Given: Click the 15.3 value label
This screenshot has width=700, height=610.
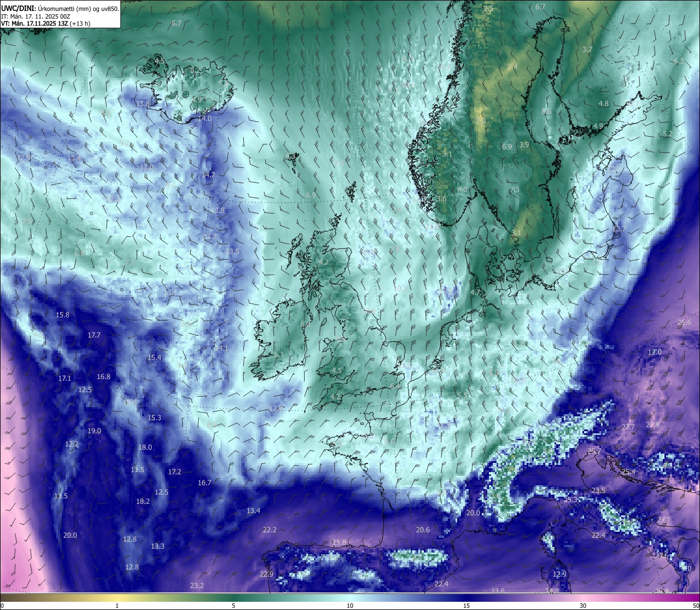Looking at the screenshot, I should (x=154, y=418).
